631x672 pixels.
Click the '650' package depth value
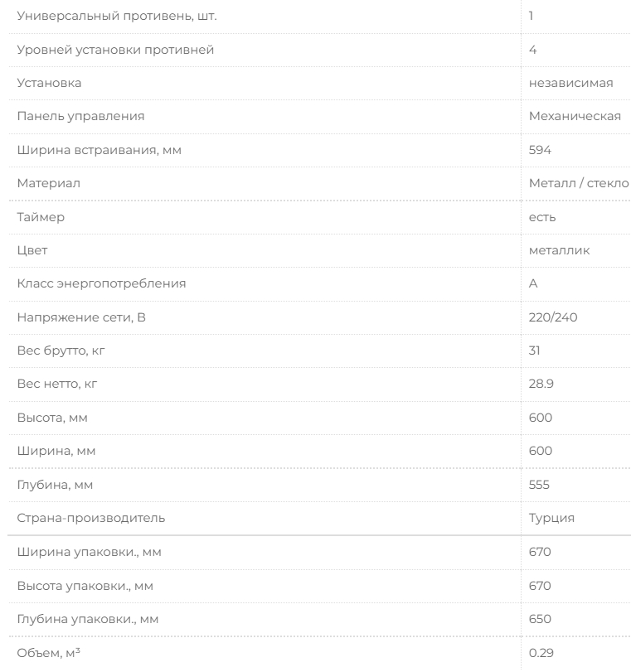(x=540, y=619)
